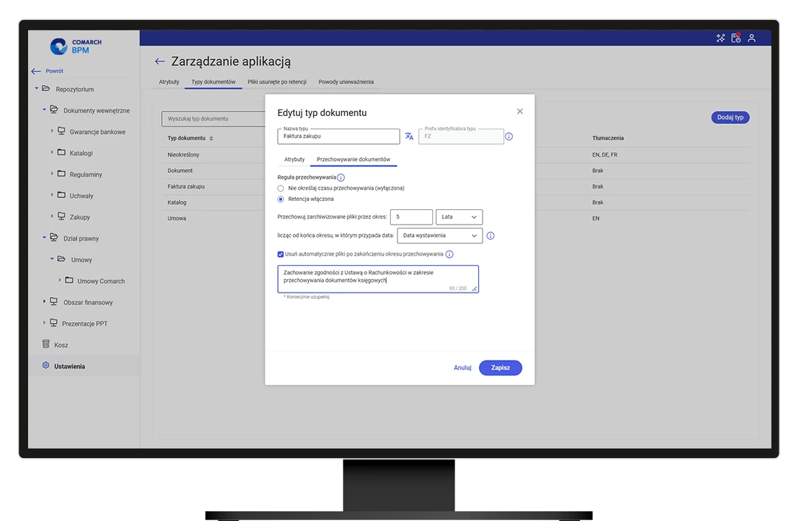Collapse the Dział prawny node

click(x=44, y=237)
